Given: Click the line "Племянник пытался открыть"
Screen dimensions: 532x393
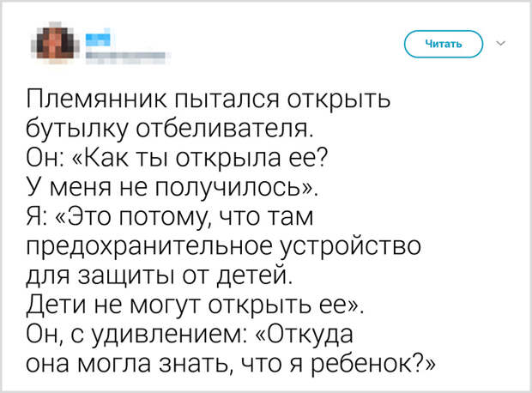Looking at the screenshot, I should [x=209, y=100].
